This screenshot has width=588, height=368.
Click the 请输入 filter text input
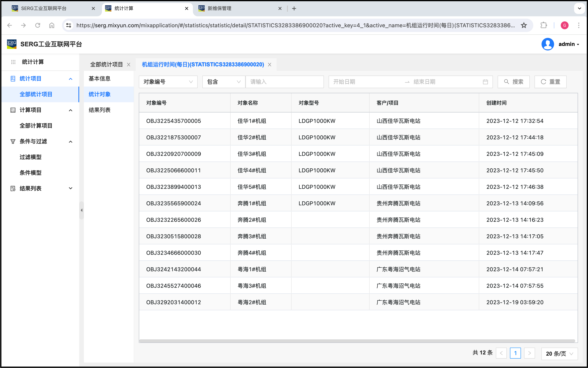[x=284, y=82]
